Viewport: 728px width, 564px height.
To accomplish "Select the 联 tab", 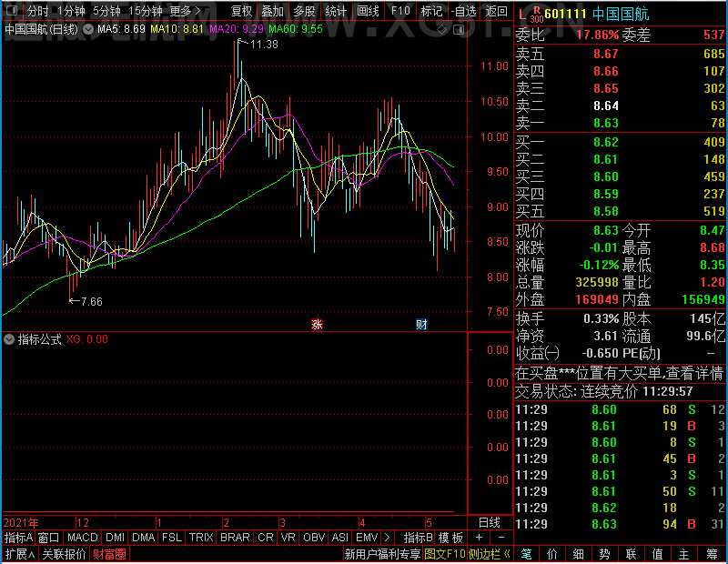I will click(631, 554).
